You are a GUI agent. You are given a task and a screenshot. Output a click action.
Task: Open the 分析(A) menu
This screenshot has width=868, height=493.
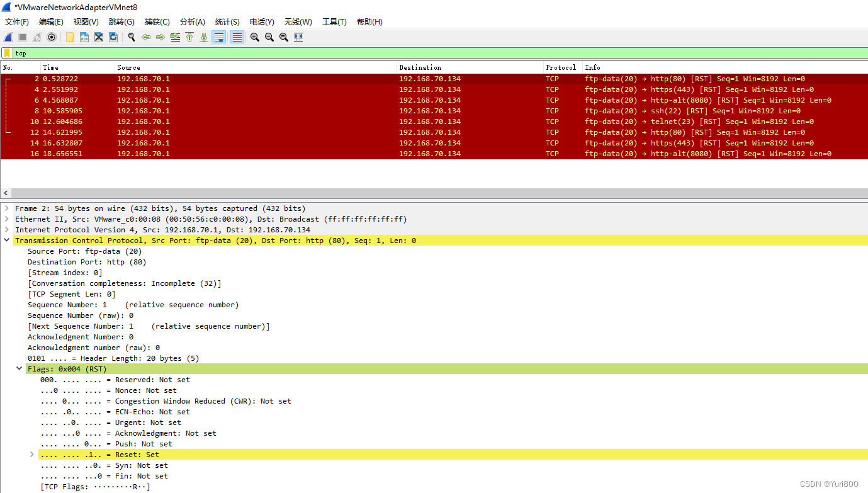(193, 22)
